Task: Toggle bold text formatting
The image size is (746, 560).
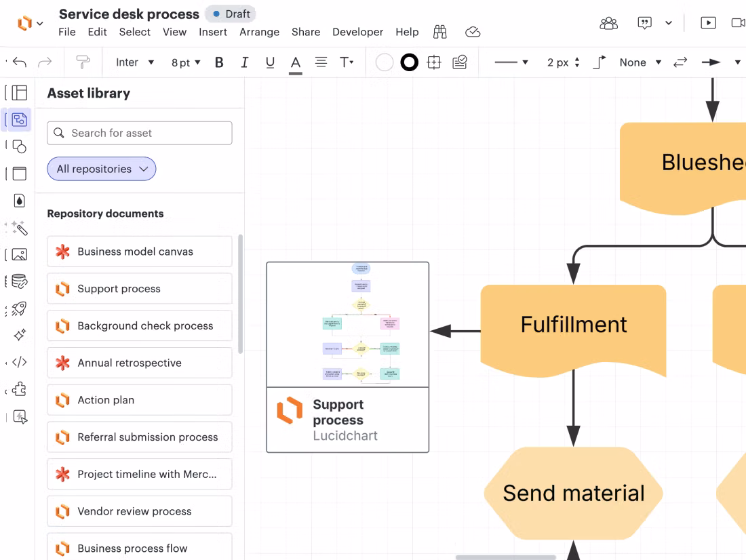Action: point(219,62)
